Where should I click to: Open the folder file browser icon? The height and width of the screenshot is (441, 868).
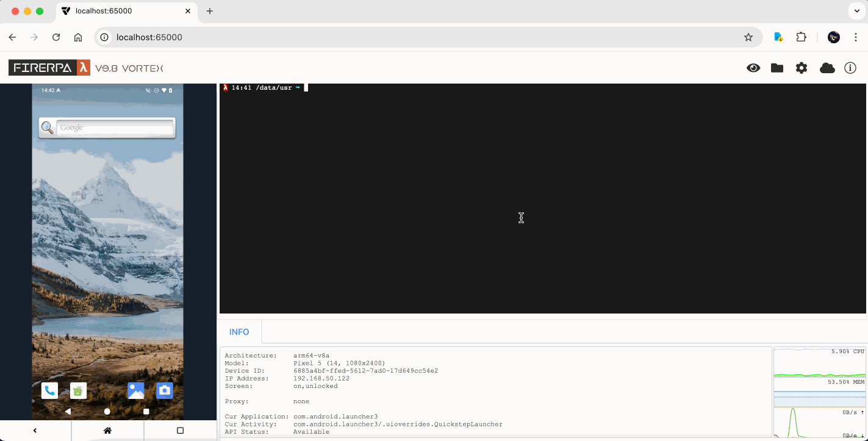coord(777,68)
